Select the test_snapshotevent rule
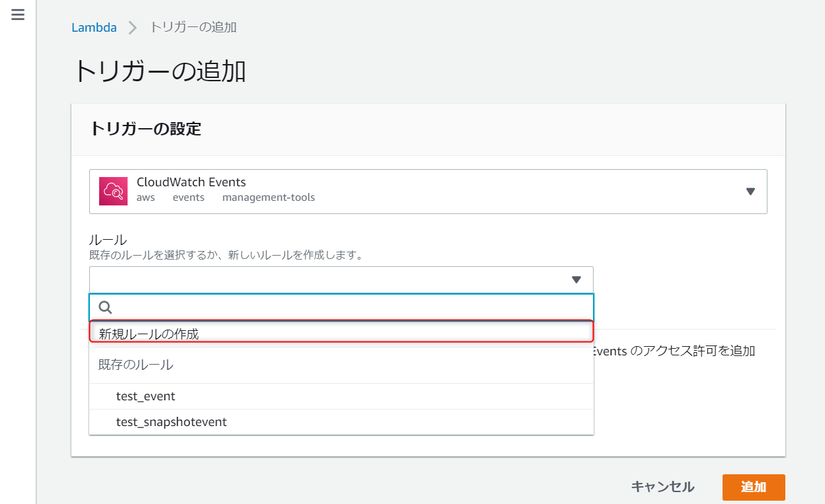 [342, 422]
